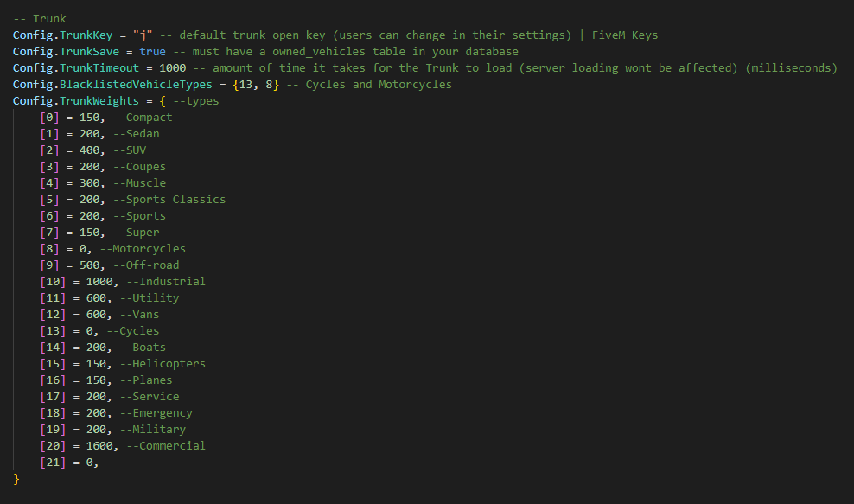
Task: Click the [0] index for Compact
Action: [x=49, y=118]
